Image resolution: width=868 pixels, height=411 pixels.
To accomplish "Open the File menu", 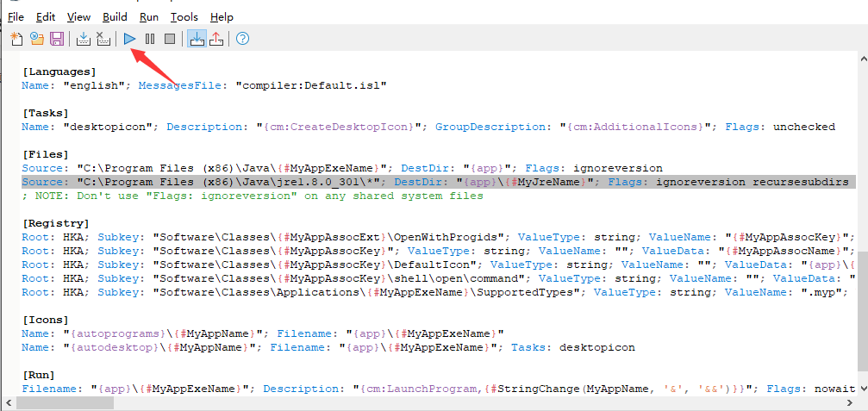I will 16,17.
